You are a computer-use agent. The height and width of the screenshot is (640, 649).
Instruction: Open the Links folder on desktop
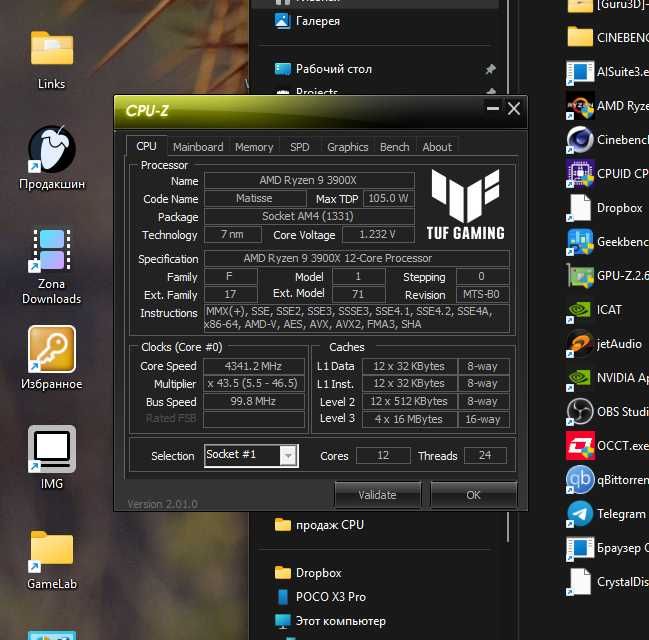point(52,48)
